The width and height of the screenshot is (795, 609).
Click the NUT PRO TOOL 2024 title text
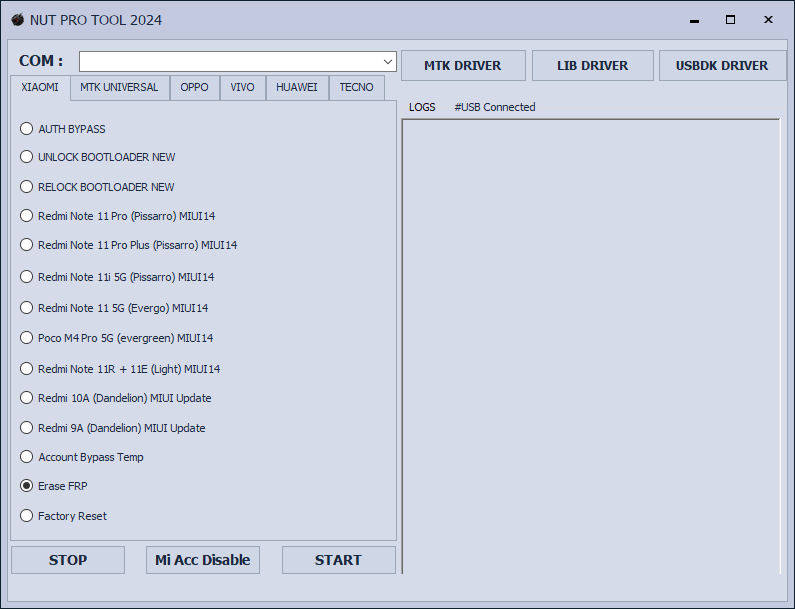[96, 20]
